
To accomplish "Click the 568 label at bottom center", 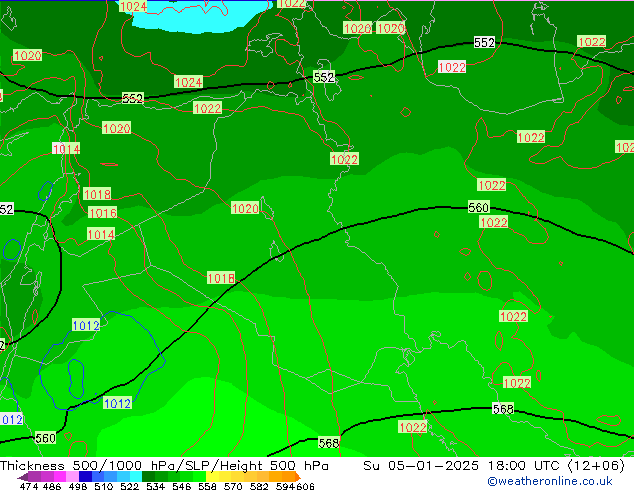I will coord(329,442).
